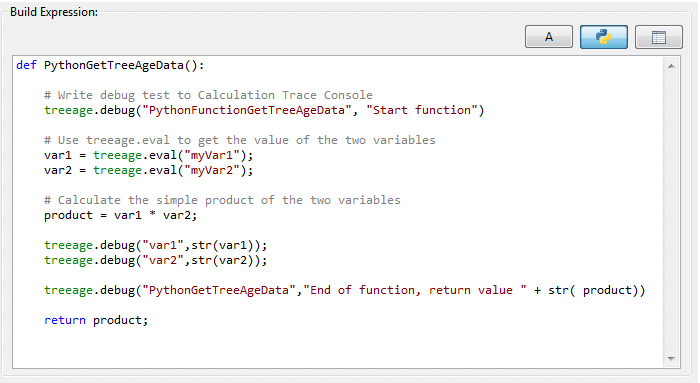Viewport: 700px width, 383px height.
Task: Place cursor on the var2 = treeage.eval line
Action: [x=148, y=170]
